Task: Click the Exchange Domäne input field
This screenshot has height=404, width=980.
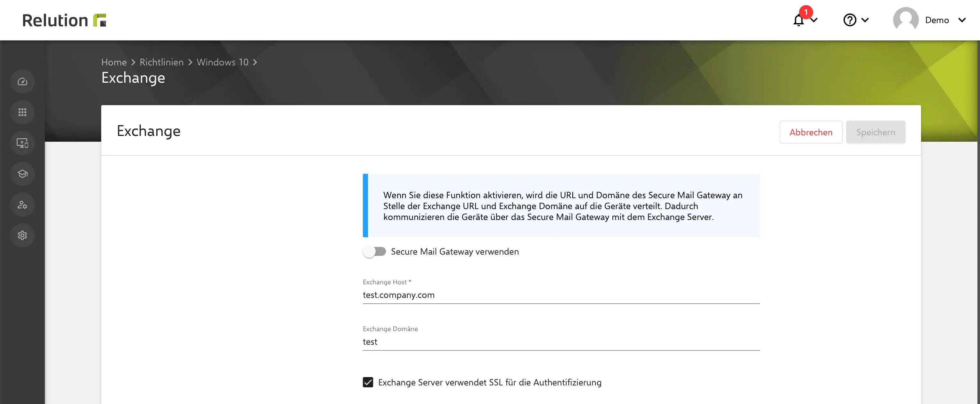Action: click(561, 341)
